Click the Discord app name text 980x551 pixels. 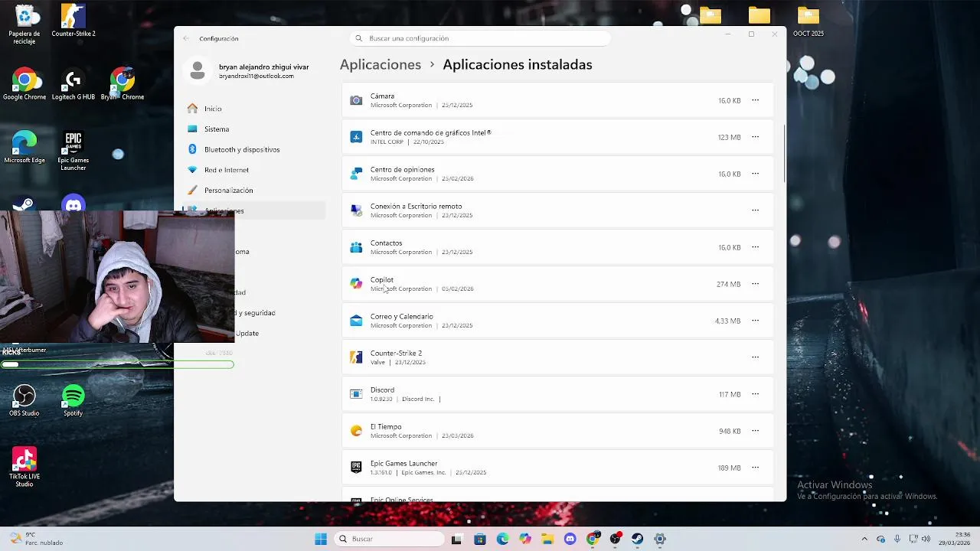382,390
